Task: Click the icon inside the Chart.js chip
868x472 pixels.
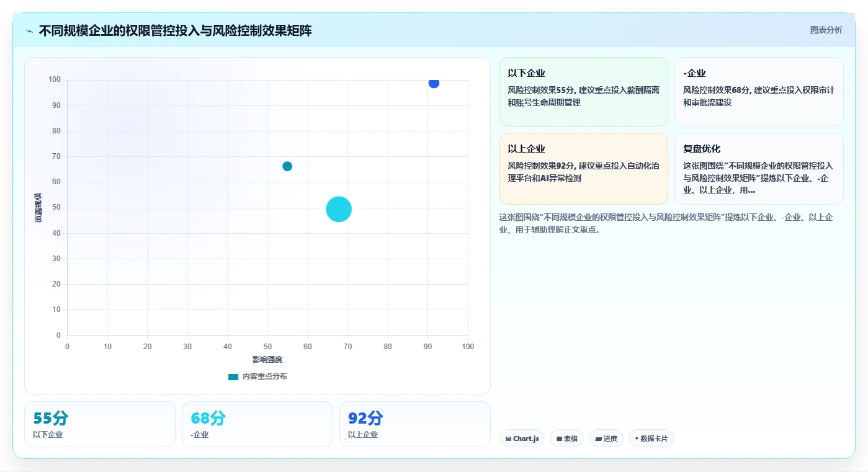Action: (x=509, y=439)
